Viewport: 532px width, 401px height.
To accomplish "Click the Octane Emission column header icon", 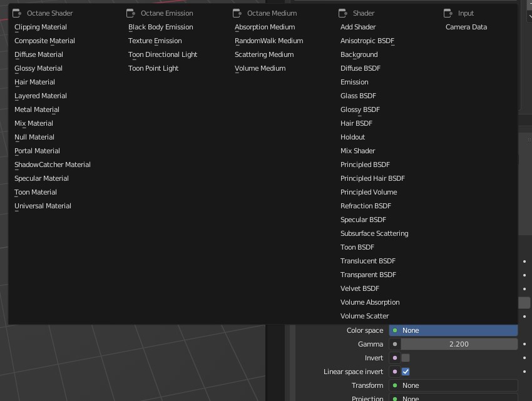I will click(131, 13).
